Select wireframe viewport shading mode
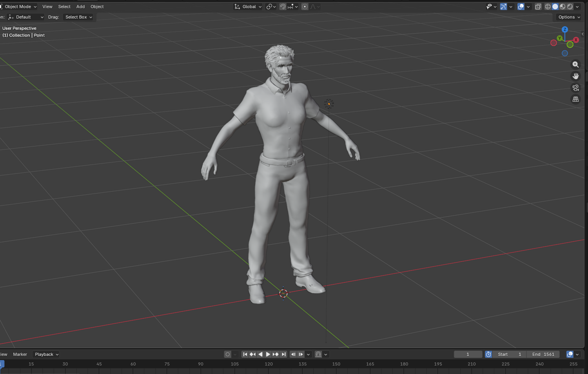Image resolution: width=588 pixels, height=374 pixels. 548,7
